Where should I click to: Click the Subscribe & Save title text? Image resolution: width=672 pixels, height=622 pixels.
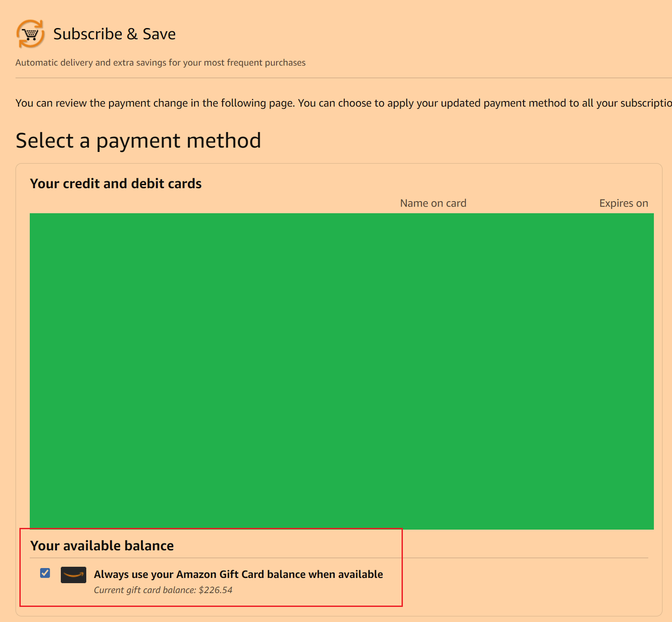point(114,34)
